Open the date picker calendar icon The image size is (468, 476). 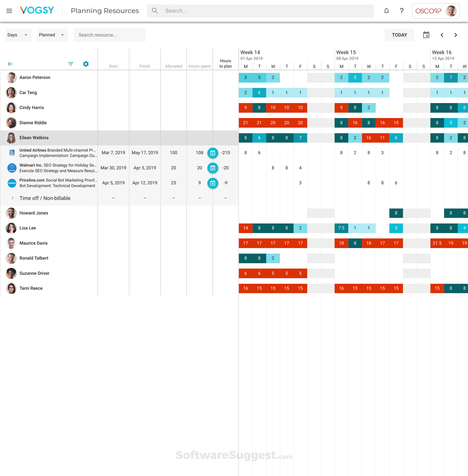(x=426, y=35)
